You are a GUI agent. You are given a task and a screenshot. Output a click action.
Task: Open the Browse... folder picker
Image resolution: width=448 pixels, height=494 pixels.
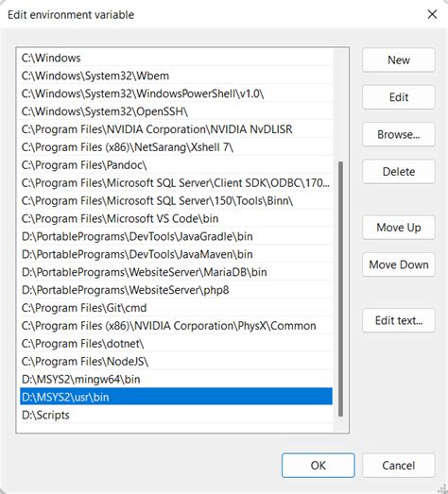(x=399, y=134)
